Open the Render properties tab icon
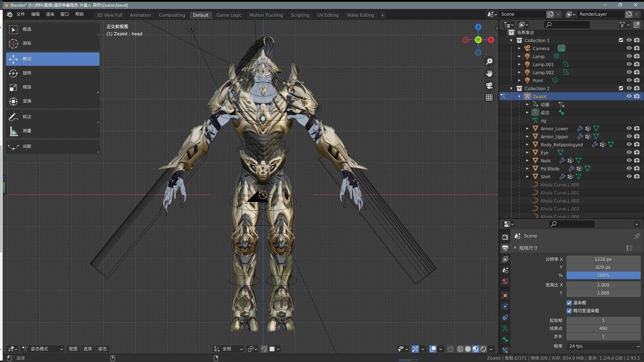The image size is (644, 362). [x=505, y=237]
